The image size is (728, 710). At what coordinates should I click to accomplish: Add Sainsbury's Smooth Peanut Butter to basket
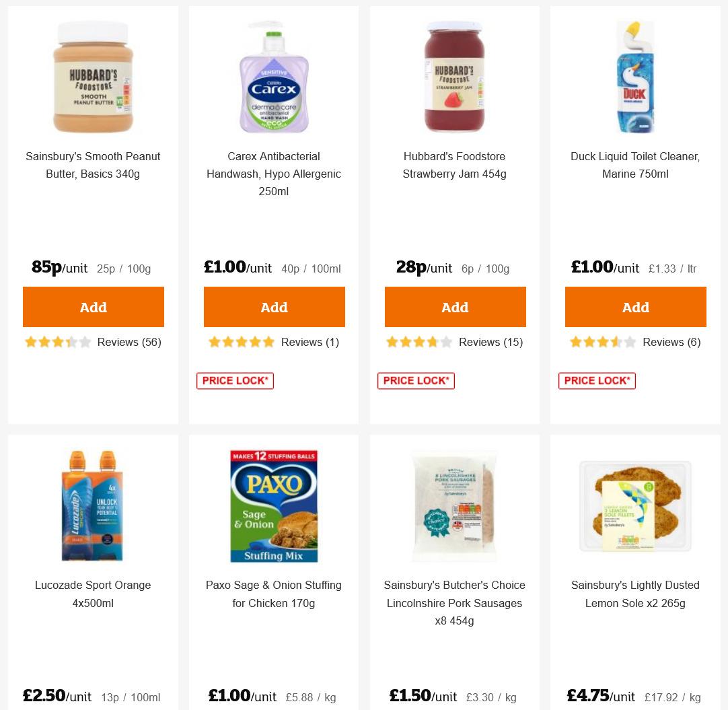pos(93,307)
